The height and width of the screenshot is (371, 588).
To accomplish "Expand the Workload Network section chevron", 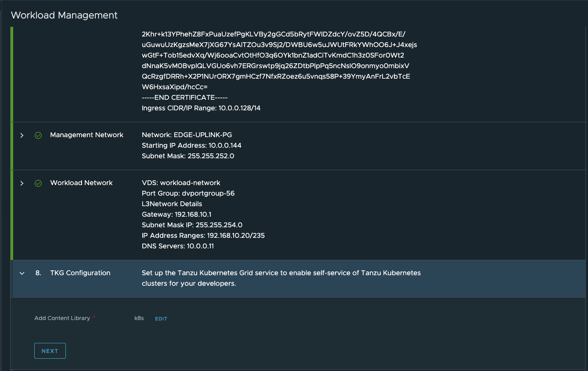I will click(22, 183).
